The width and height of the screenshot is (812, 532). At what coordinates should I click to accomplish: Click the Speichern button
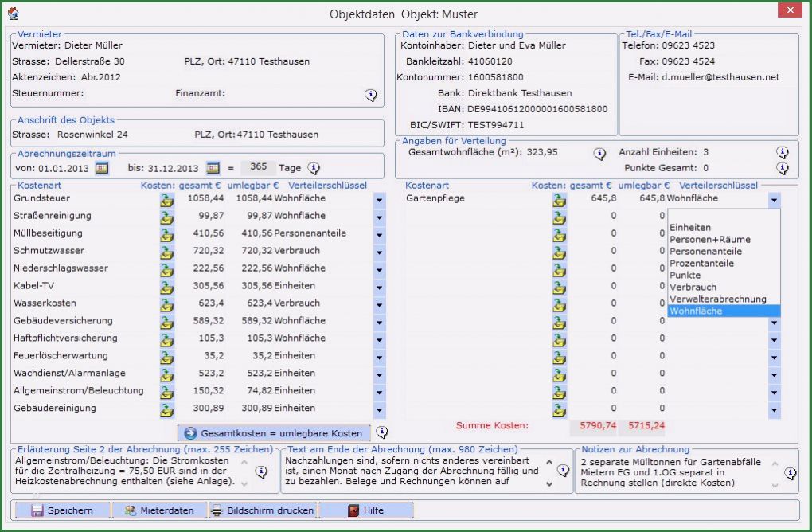62,510
